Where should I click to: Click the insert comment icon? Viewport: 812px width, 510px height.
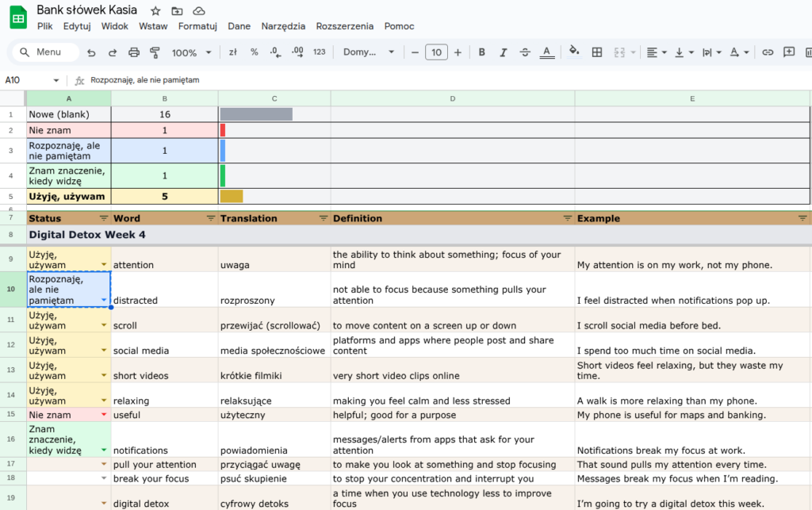tap(789, 52)
